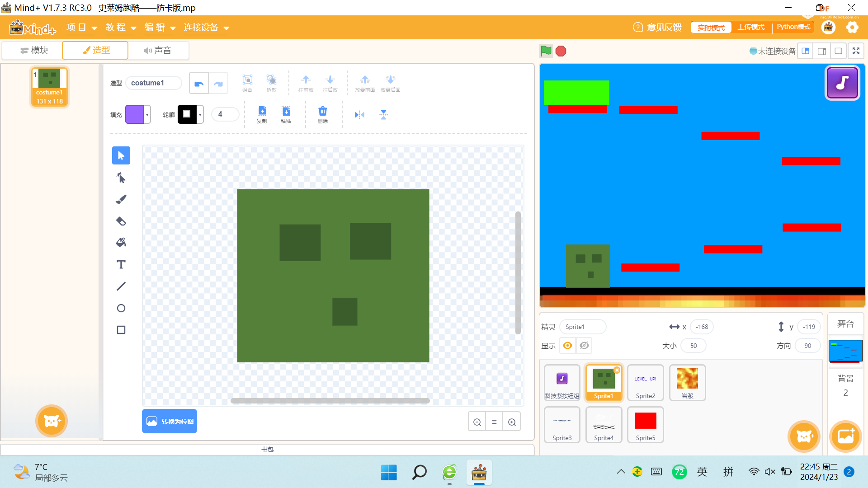Viewport: 868px width, 488px height.
Task: Reset canvas zoom to default
Action: [x=494, y=422]
